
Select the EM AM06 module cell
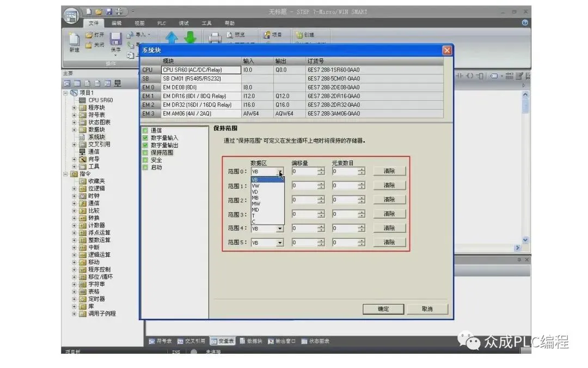[x=201, y=113]
